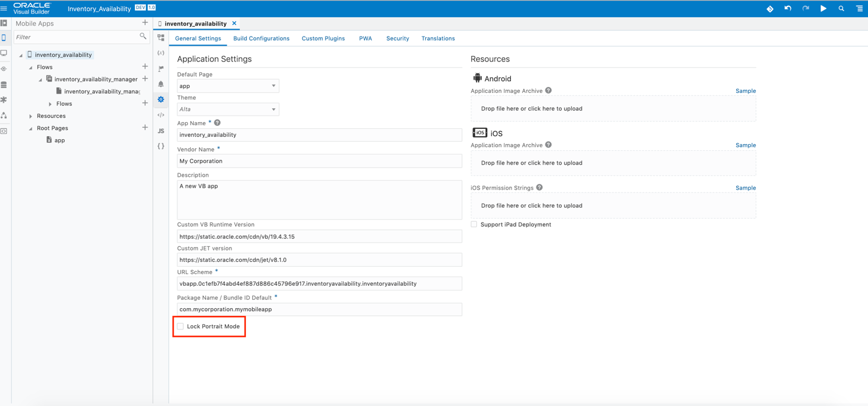Click the Vendor Name field
The image size is (868, 406).
(320, 161)
